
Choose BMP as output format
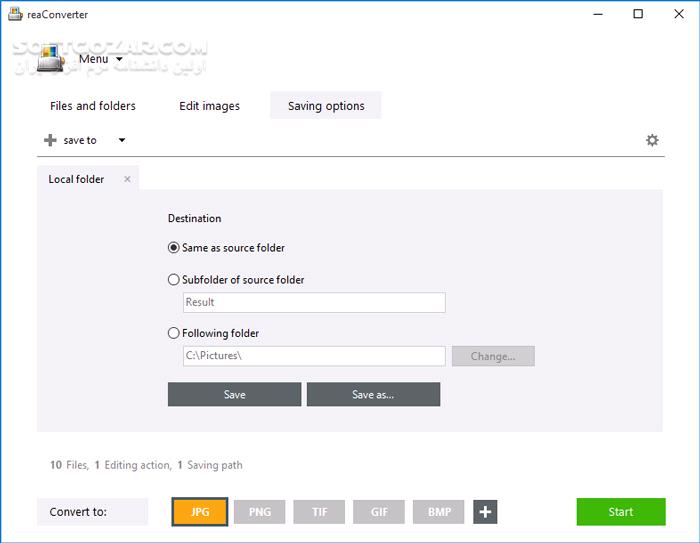[439, 512]
